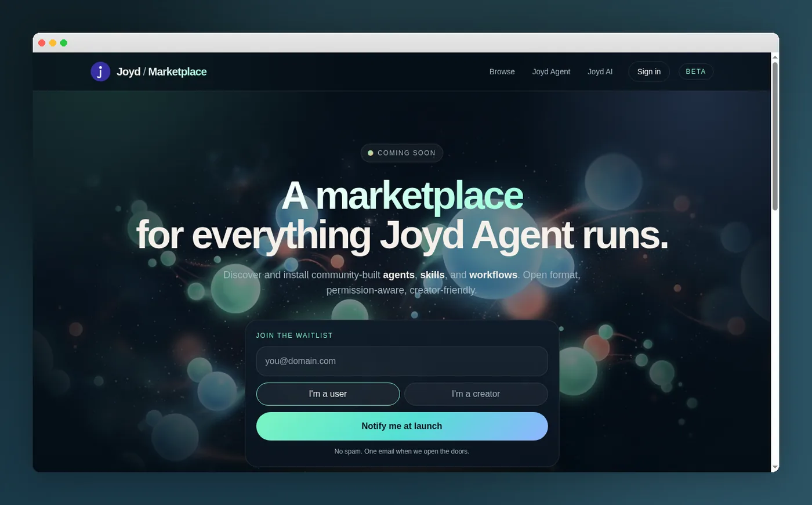Click the Sign in button
The height and width of the screenshot is (505, 812).
(648, 71)
